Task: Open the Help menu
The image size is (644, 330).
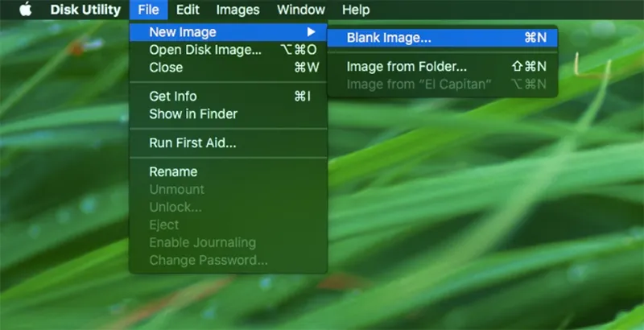Action: point(356,10)
